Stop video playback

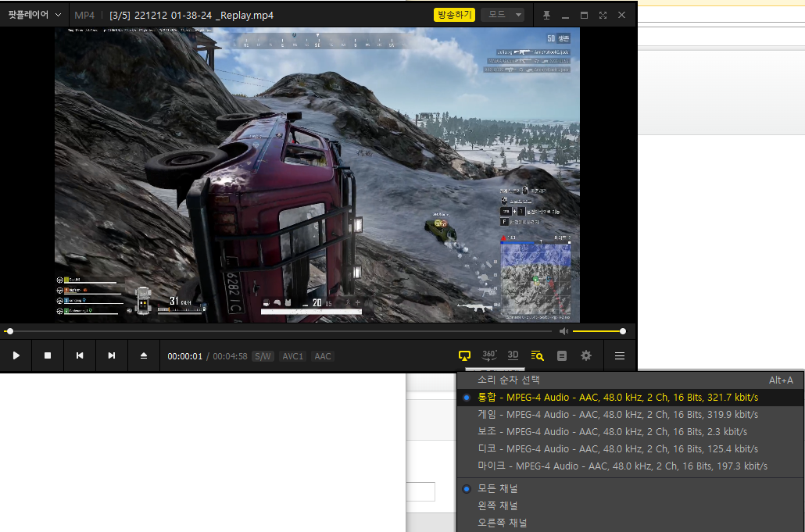coord(48,355)
